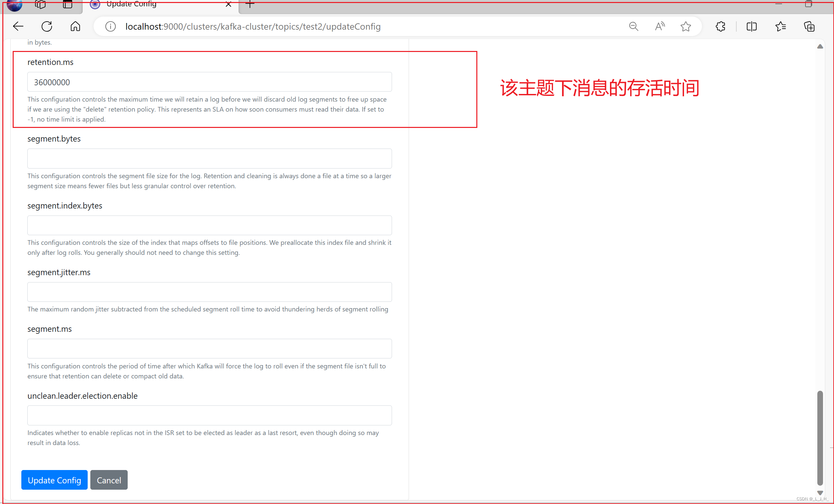The image size is (834, 504).
Task: Click the zoom magnifier icon
Action: 633,26
